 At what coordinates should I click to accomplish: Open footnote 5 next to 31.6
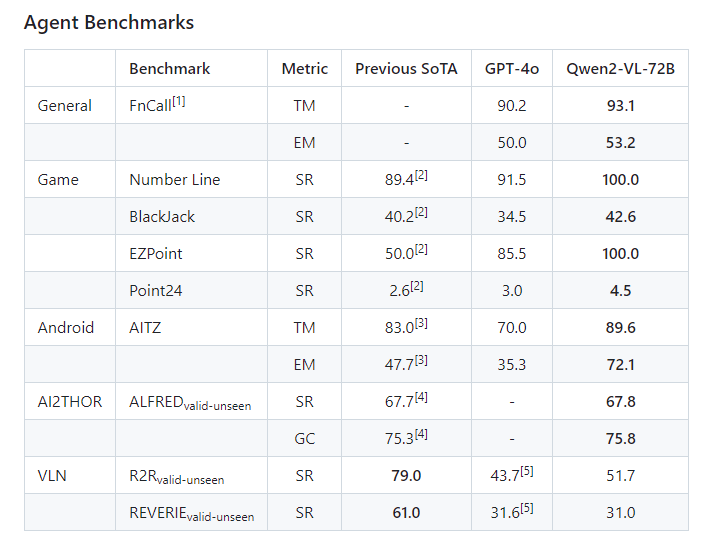tap(527, 509)
